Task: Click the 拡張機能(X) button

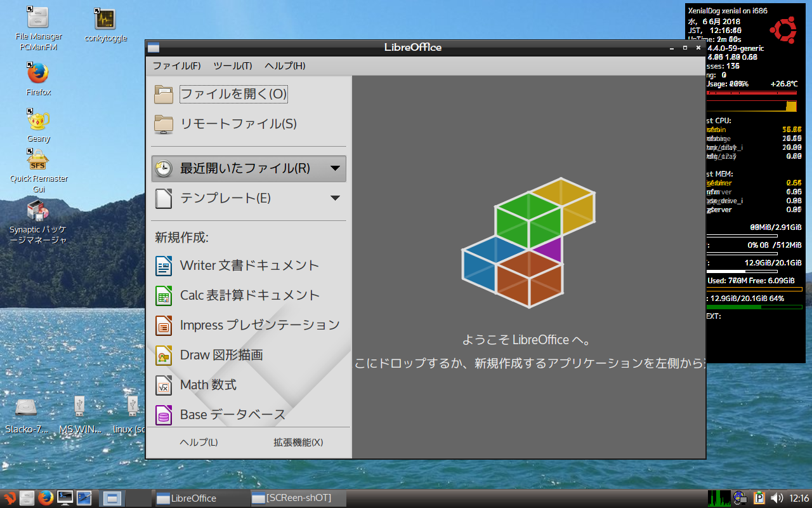Action: click(298, 443)
